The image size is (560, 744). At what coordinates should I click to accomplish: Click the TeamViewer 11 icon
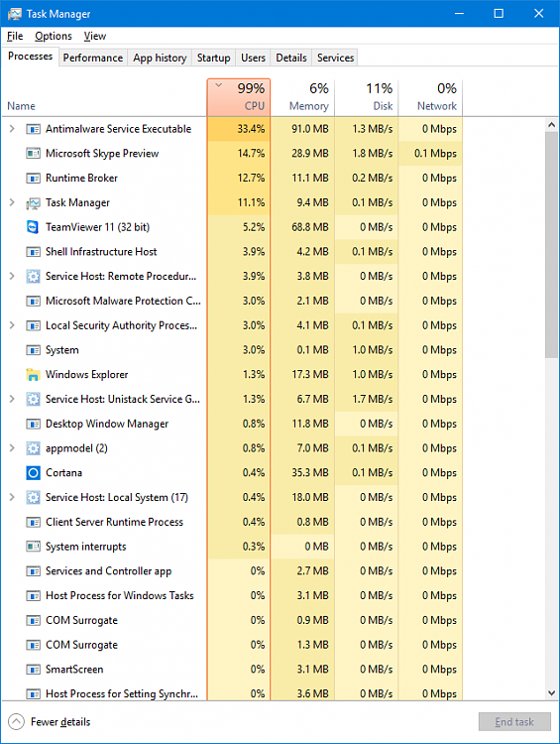coord(33,227)
